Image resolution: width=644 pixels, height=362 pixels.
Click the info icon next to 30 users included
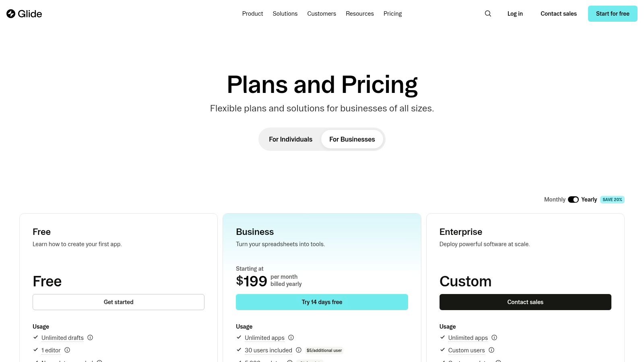298,350
